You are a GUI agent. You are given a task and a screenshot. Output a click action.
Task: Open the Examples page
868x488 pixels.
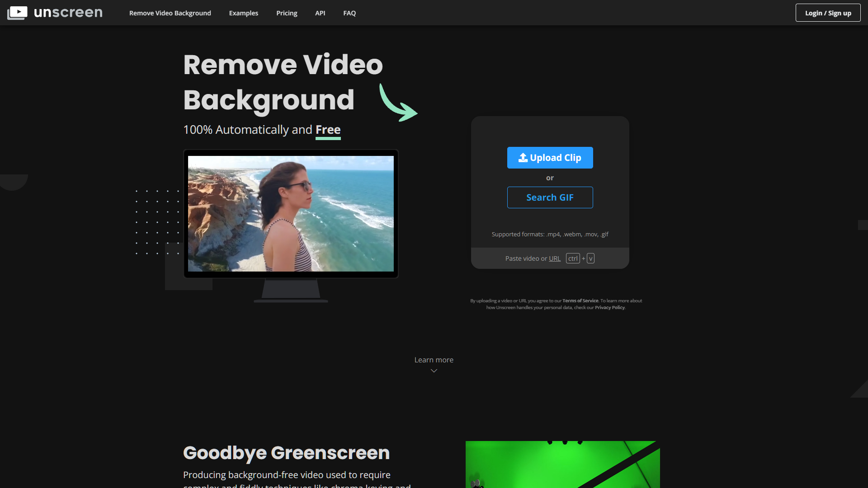[243, 13]
